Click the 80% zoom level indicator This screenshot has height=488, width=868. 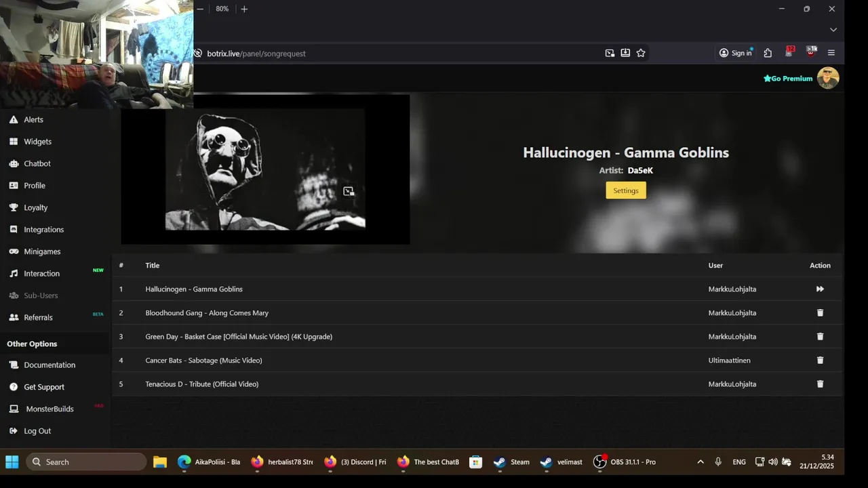pyautogui.click(x=222, y=9)
